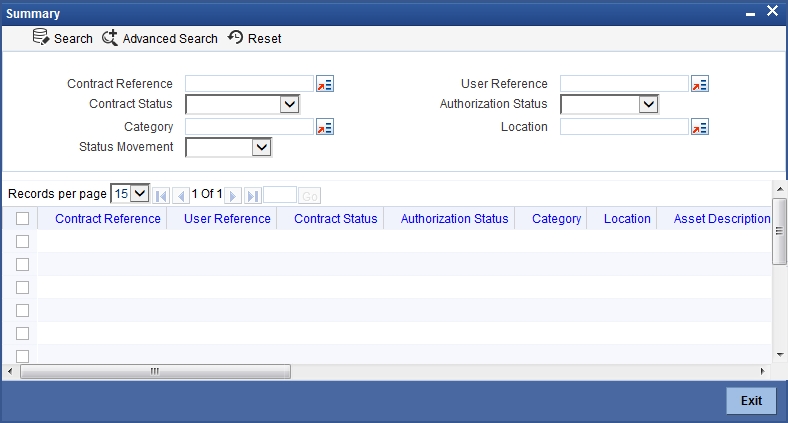Image resolution: width=788 pixels, height=423 pixels.
Task: Click the horizontal scrollbar right arrow
Action: pyautogui.click(x=762, y=371)
